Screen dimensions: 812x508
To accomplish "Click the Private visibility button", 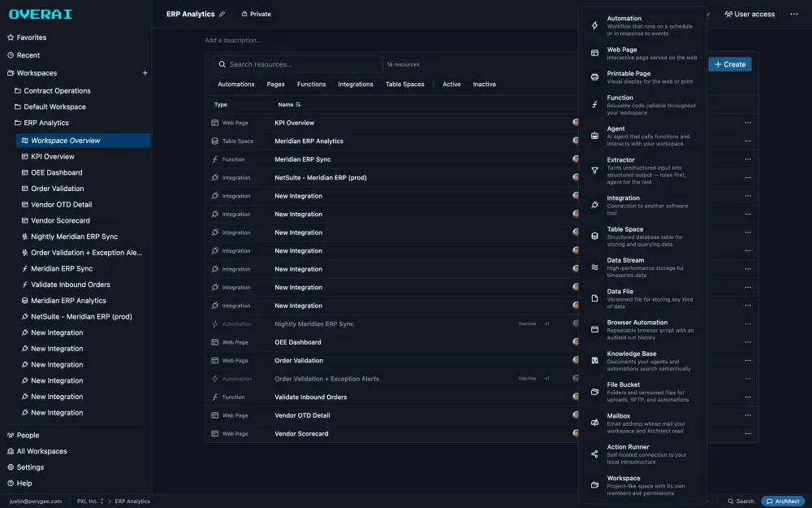I will point(257,14).
